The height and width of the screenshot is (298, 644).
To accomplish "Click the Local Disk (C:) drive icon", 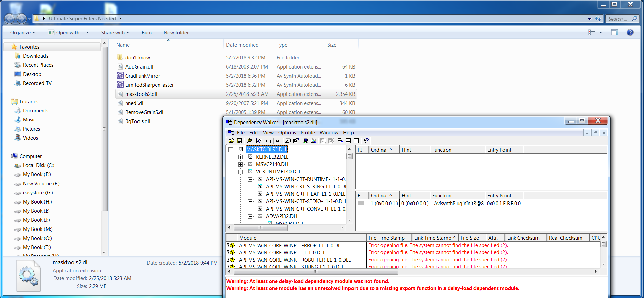I will 18,165.
